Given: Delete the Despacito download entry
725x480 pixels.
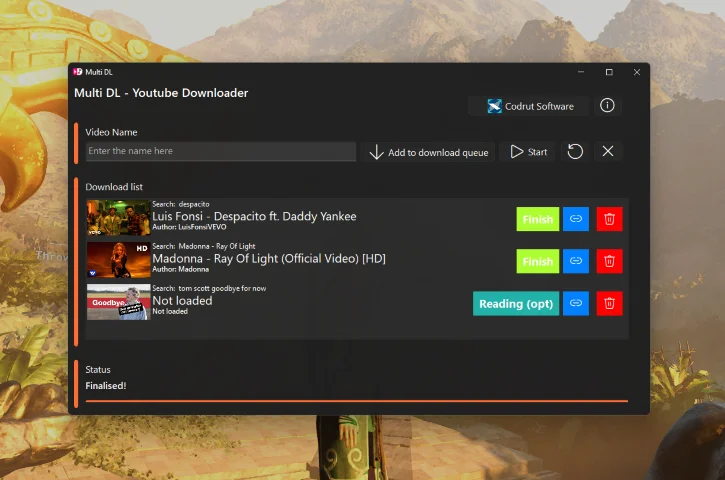Looking at the screenshot, I should click(x=609, y=219).
